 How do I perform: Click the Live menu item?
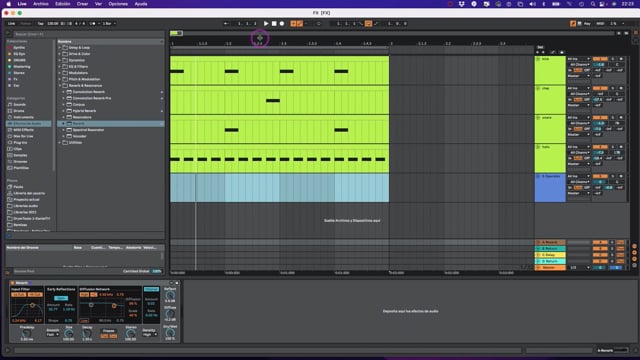[x=22, y=4]
